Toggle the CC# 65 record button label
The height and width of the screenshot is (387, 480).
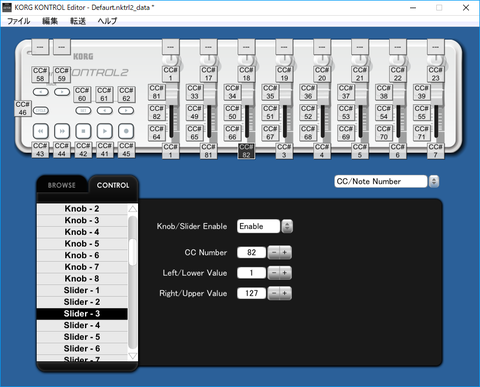coord(194,133)
